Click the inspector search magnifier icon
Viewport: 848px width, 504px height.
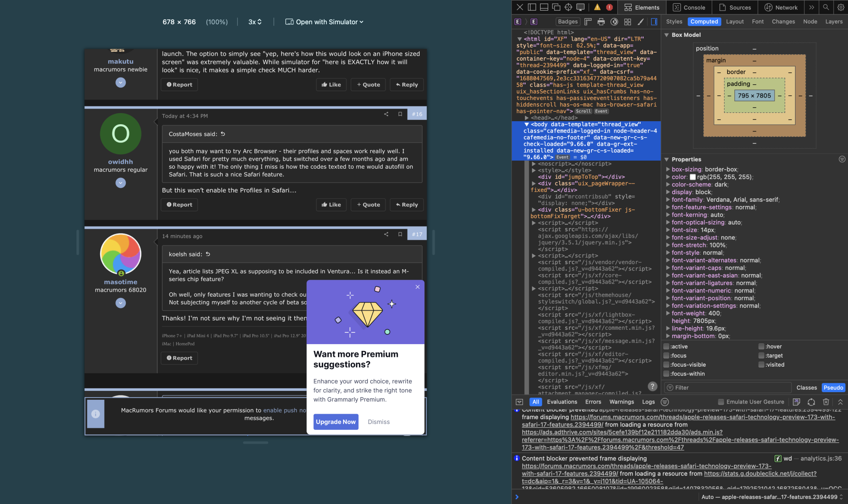pyautogui.click(x=826, y=7)
